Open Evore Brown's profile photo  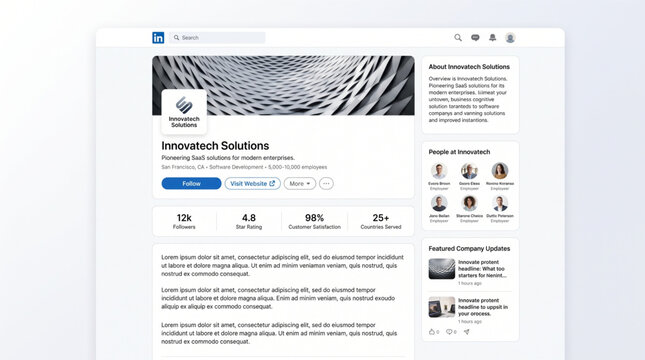pyautogui.click(x=439, y=171)
